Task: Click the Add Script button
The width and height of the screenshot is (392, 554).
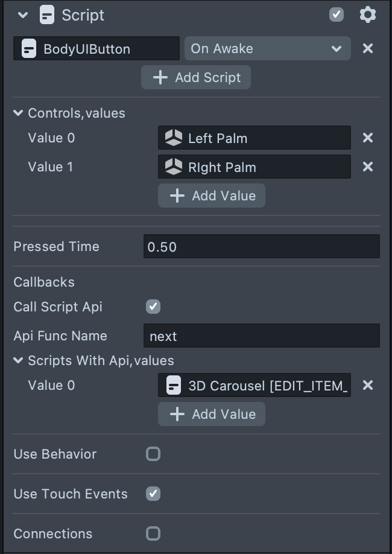Action: click(x=196, y=77)
